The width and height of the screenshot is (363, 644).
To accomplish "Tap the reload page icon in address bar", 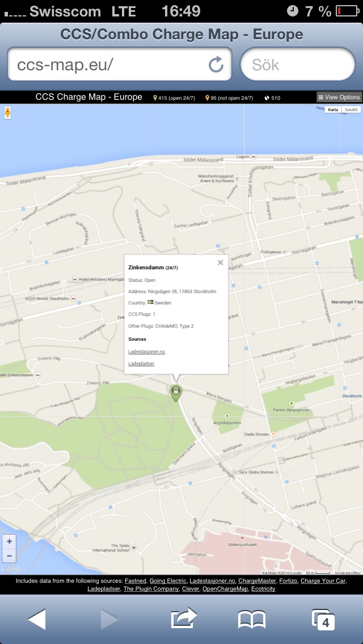I will (x=216, y=65).
